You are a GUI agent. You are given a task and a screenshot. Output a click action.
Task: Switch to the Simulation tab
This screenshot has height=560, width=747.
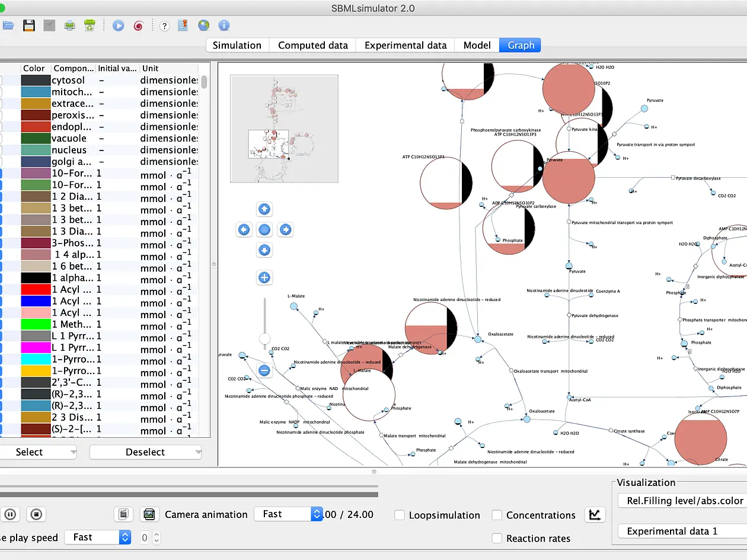coord(237,45)
